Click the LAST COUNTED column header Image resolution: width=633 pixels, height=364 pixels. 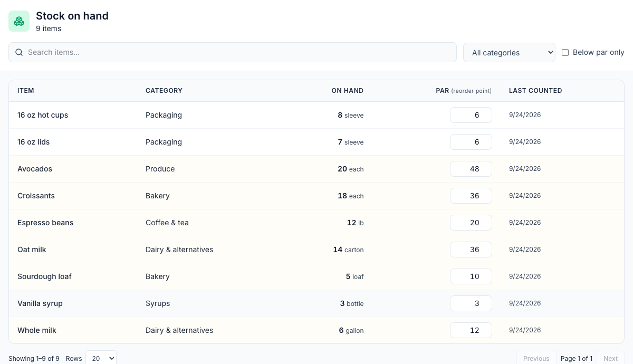tap(535, 91)
